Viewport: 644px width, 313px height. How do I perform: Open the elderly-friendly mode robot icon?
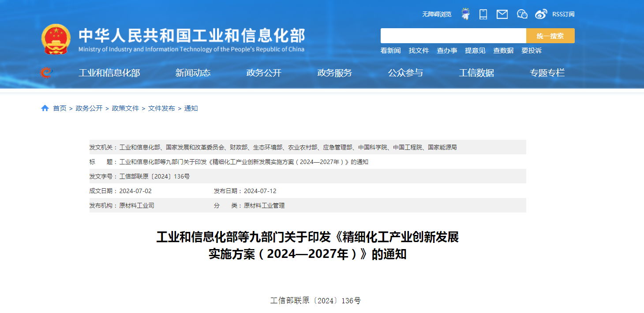[465, 14]
